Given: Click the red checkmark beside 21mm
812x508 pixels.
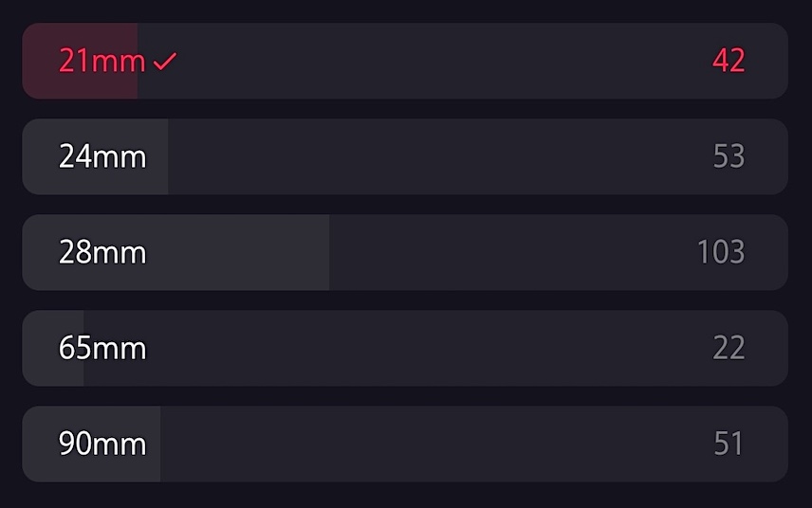Looking at the screenshot, I should coord(164,62).
